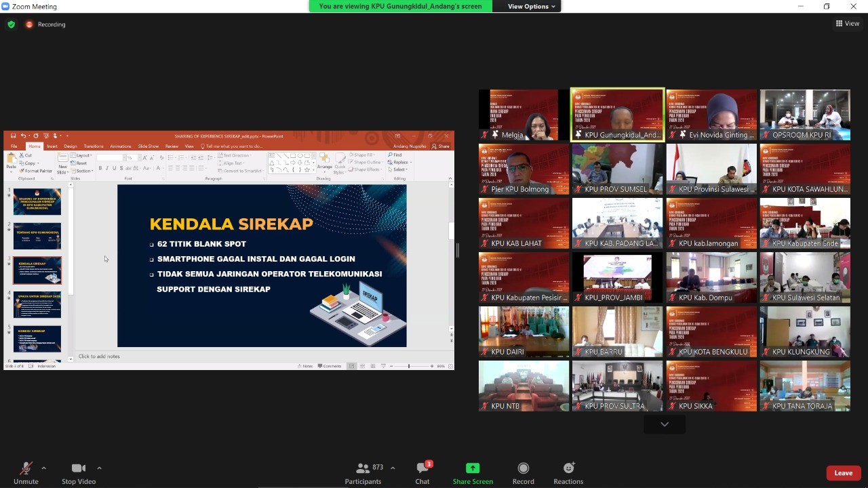This screenshot has width=868, height=488.
Task: Expand audio options arrow next to Unmute
Action: (x=44, y=468)
